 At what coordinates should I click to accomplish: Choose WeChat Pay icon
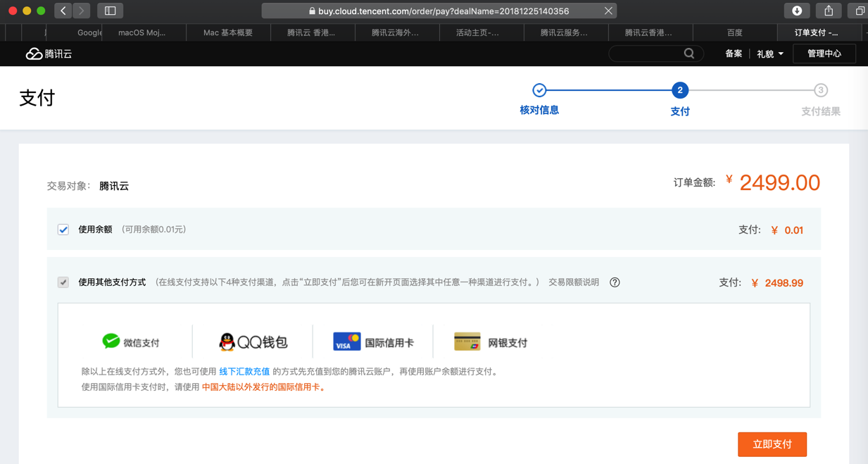(111, 341)
